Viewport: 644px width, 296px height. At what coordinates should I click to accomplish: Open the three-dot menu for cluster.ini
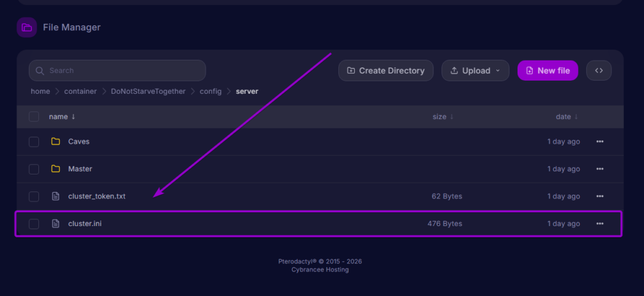599,224
